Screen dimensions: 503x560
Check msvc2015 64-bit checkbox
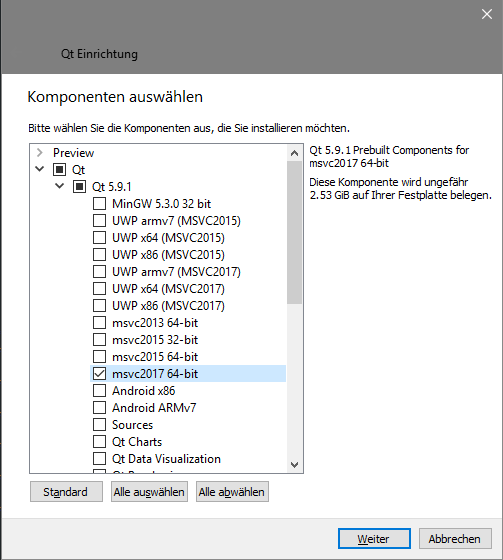(x=99, y=356)
